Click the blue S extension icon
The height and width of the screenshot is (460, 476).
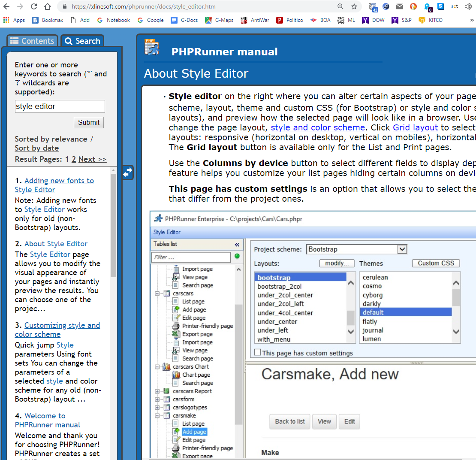(441, 6)
